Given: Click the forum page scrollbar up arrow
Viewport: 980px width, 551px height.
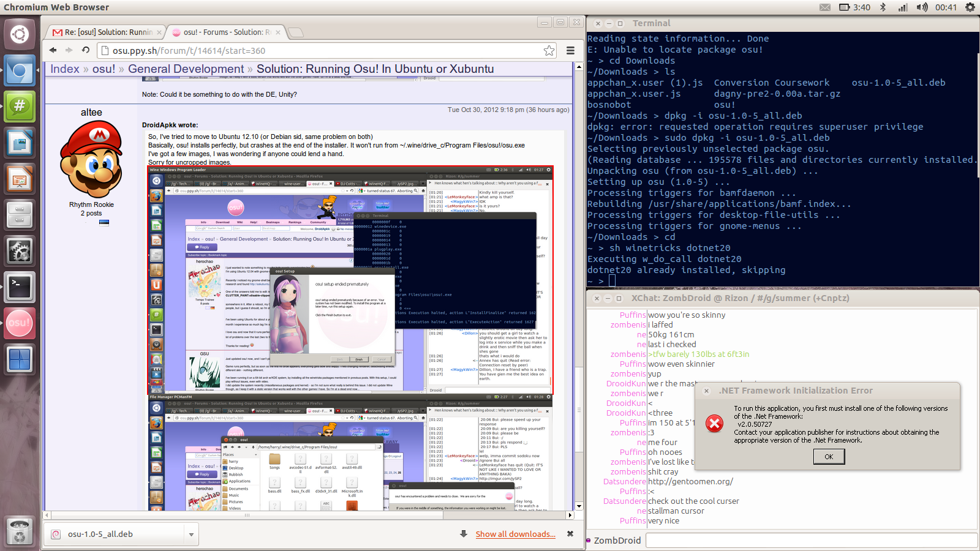Looking at the screenshot, I should tap(579, 66).
